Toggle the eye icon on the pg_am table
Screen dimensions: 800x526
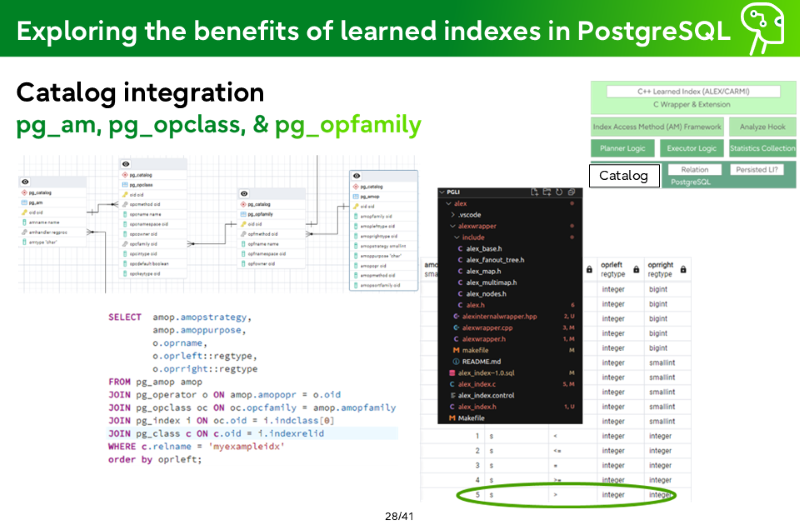[x=25, y=182]
